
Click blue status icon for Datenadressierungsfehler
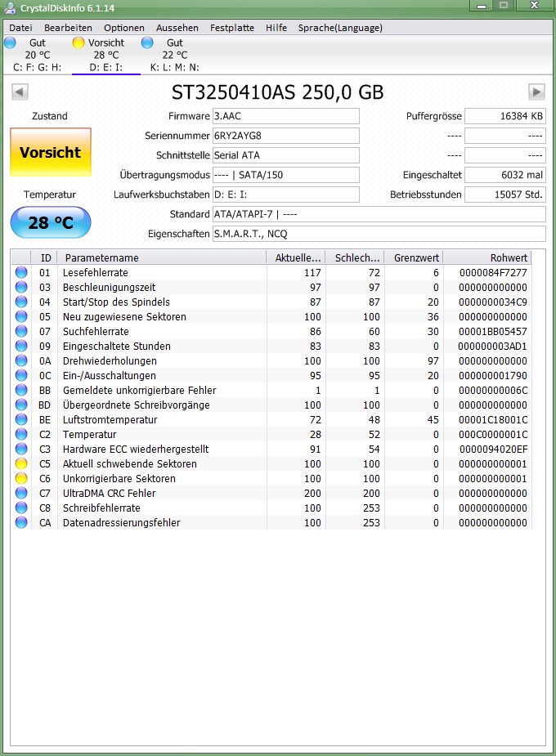21,522
